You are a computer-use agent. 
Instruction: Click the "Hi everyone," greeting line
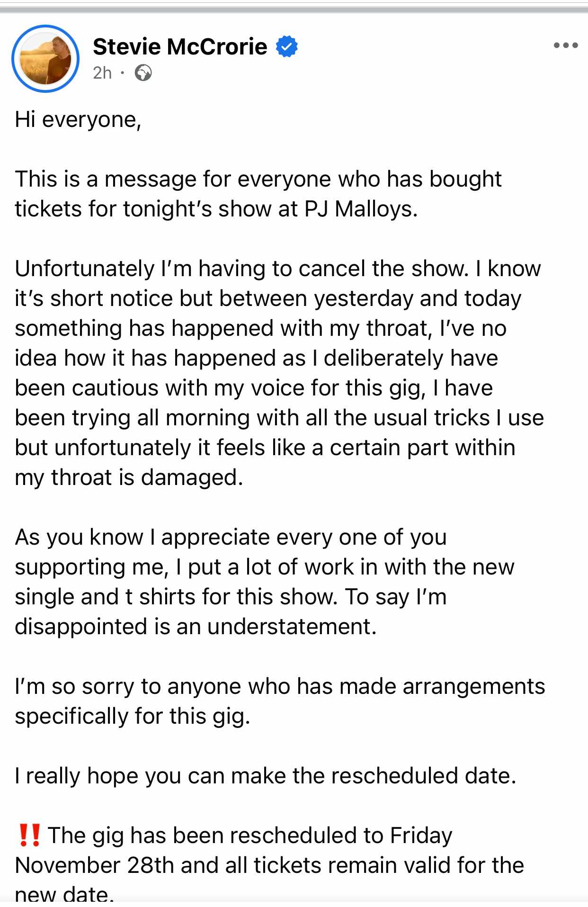[x=78, y=119]
